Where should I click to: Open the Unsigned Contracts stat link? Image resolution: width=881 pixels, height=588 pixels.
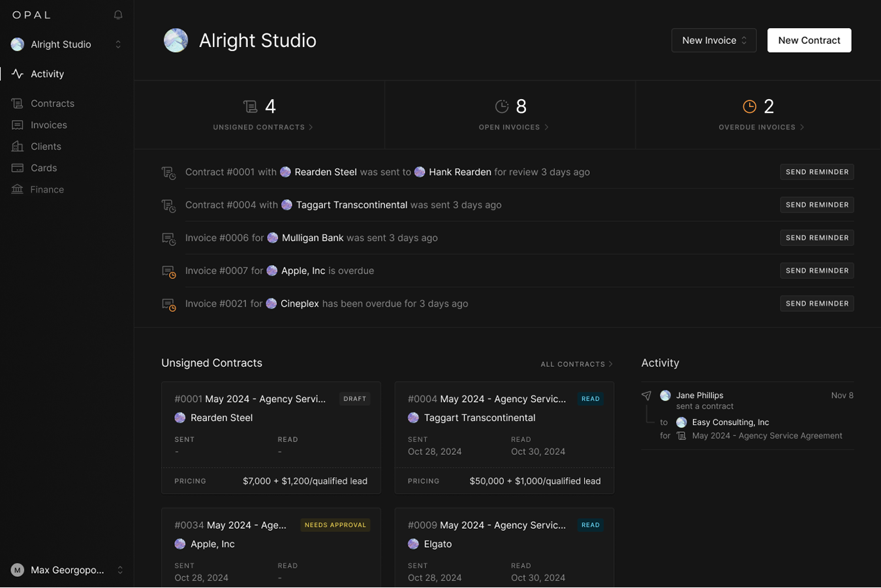263,127
